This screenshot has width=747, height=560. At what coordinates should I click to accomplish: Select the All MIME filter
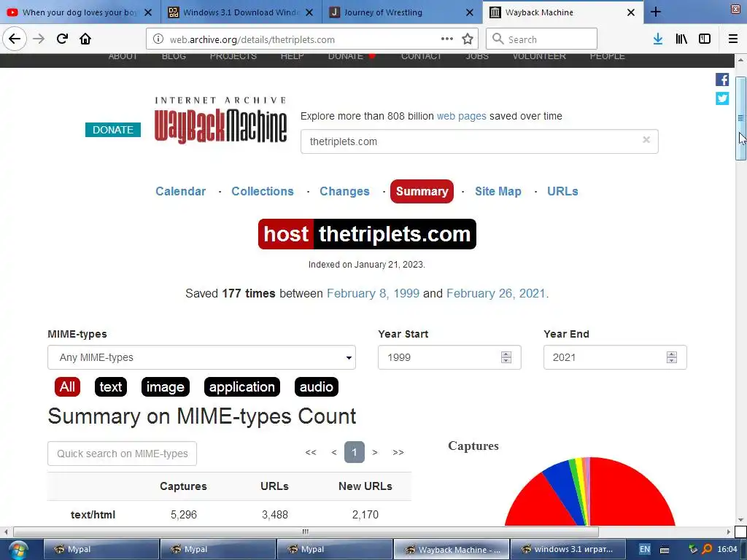(x=67, y=386)
